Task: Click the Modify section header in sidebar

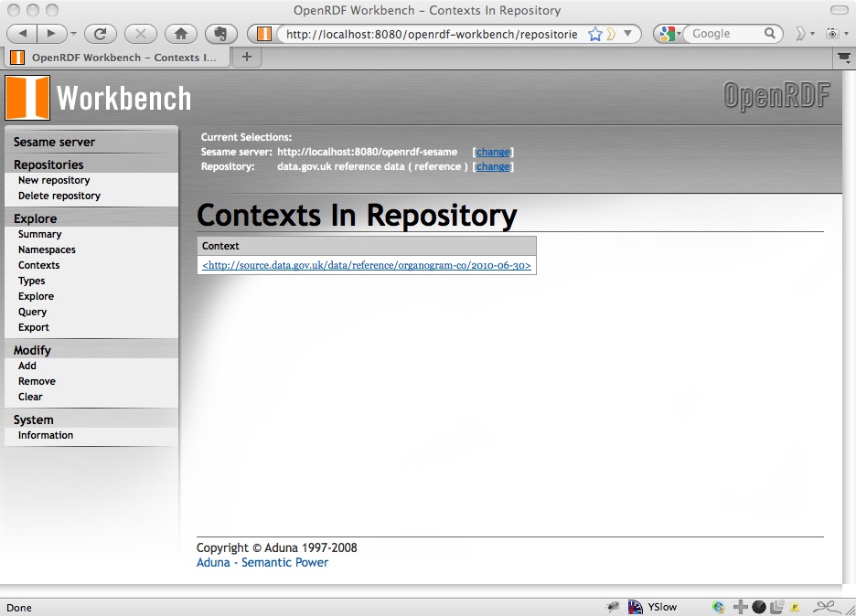Action: point(32,350)
